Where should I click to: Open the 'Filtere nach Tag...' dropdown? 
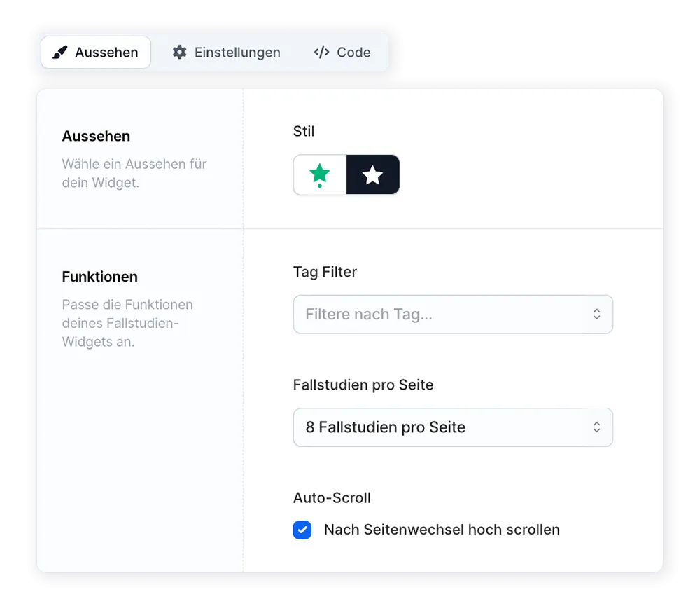pyautogui.click(x=452, y=314)
